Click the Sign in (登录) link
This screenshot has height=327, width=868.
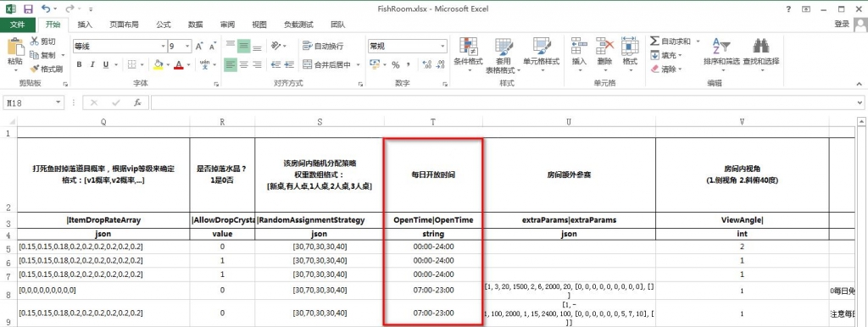coord(842,25)
